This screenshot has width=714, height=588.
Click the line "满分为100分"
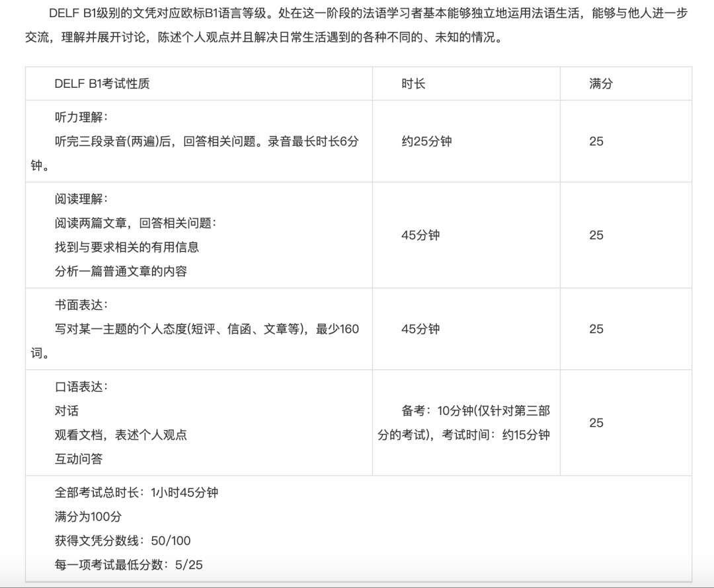(x=88, y=517)
